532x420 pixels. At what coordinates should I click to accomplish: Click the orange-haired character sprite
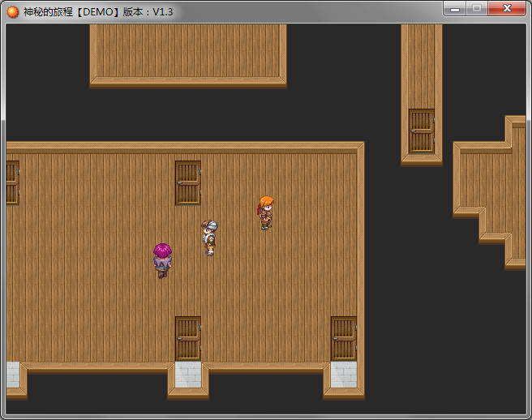265,212
